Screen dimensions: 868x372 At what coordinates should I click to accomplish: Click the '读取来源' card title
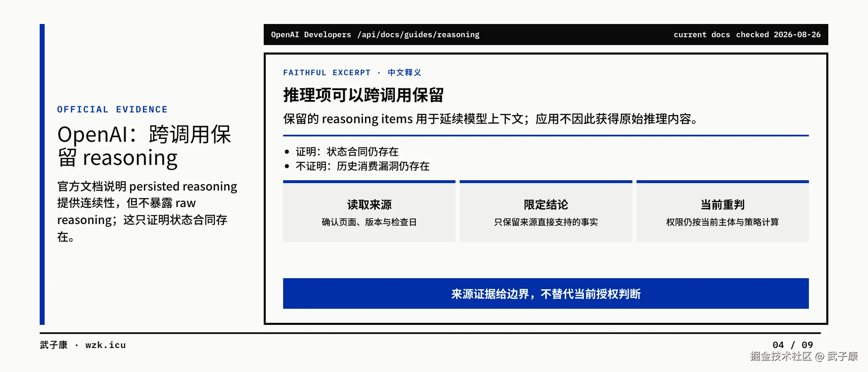pos(369,205)
